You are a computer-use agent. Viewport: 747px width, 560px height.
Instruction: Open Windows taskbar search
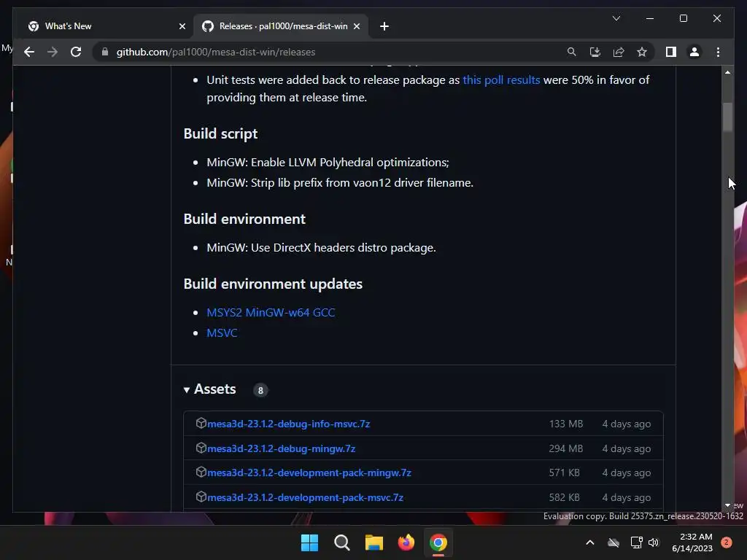point(342,542)
